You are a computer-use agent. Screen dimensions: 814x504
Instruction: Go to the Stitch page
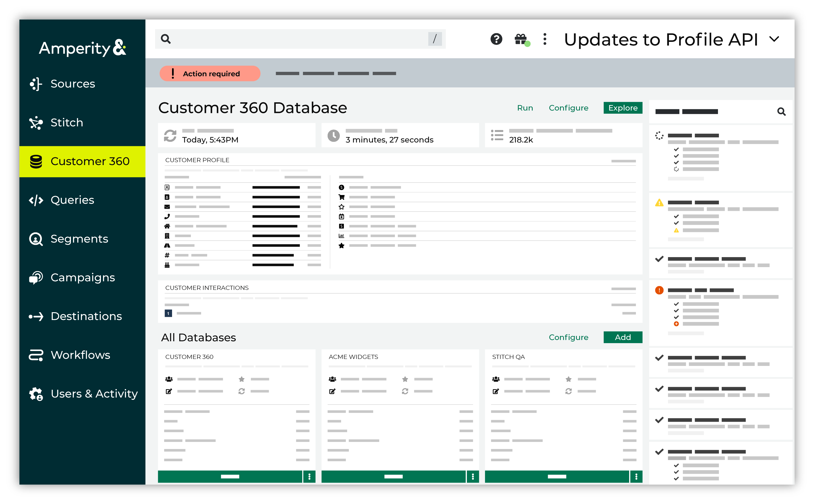coord(82,122)
